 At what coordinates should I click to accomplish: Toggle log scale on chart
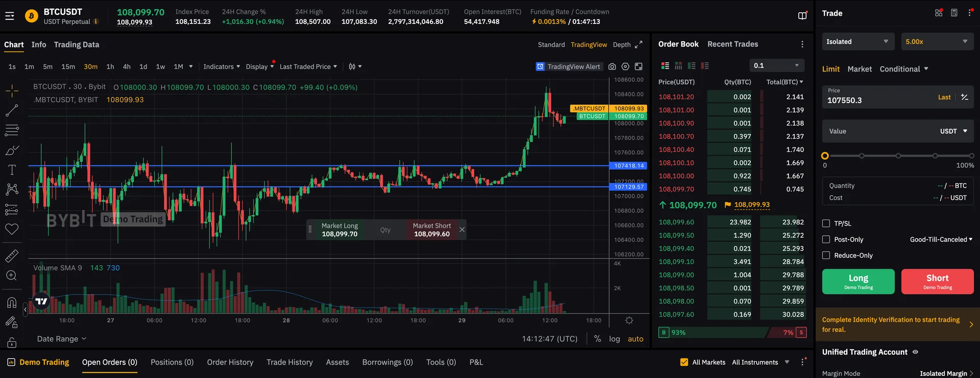615,339
